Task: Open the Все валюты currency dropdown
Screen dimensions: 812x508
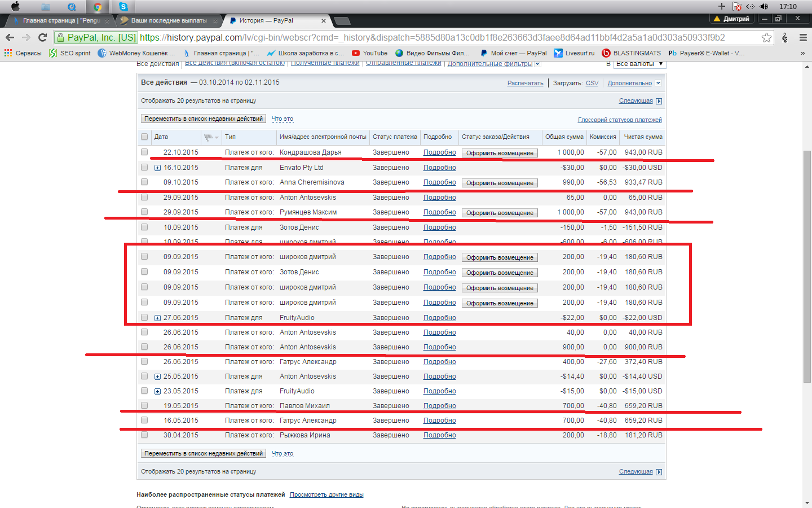Action: click(639, 64)
